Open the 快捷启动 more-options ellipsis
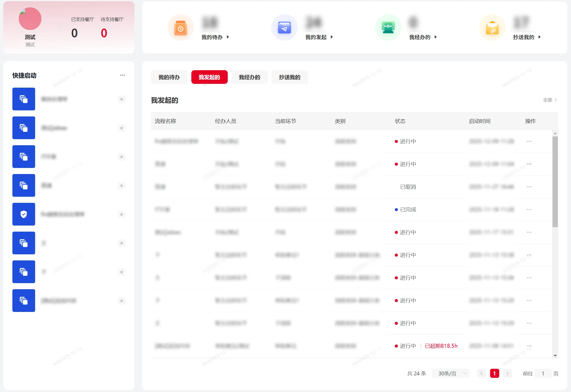The width and height of the screenshot is (571, 392). pyautogui.click(x=123, y=75)
